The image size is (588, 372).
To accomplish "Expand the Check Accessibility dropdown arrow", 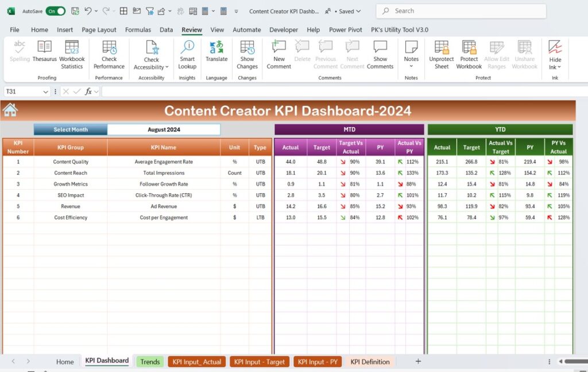I will pos(167,67).
